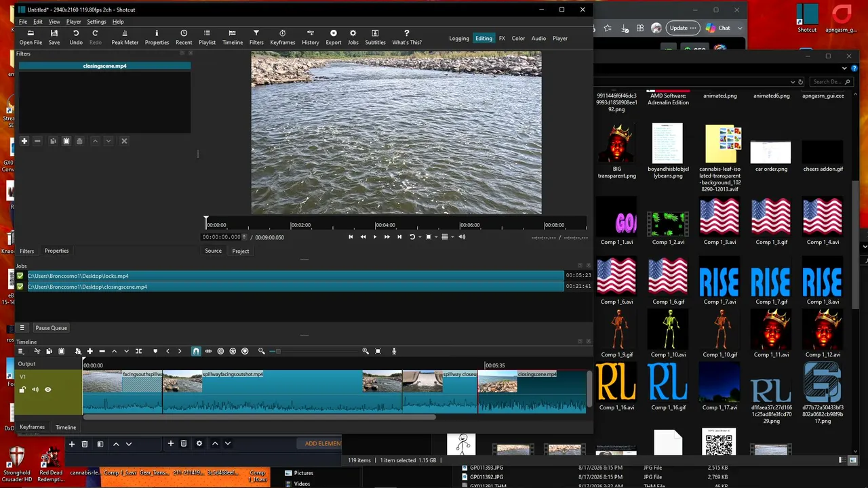Zoom in the timeline with magnifier plus
This screenshot has height=488, width=868.
point(366,351)
